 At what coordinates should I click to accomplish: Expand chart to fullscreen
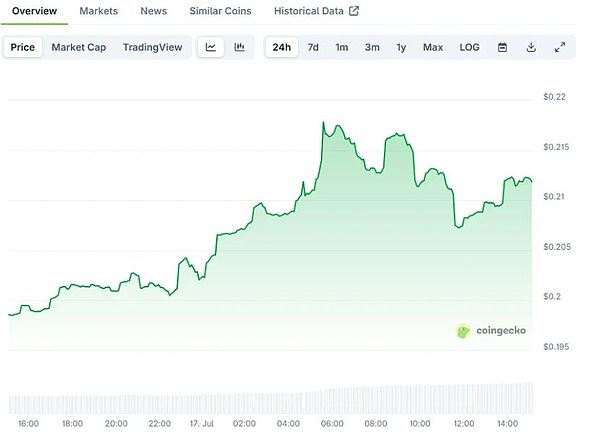point(560,47)
